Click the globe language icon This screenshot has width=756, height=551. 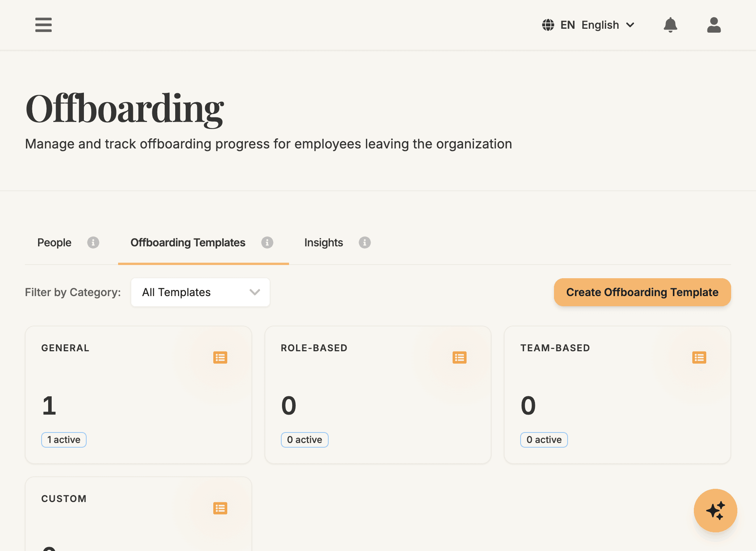[x=548, y=25]
